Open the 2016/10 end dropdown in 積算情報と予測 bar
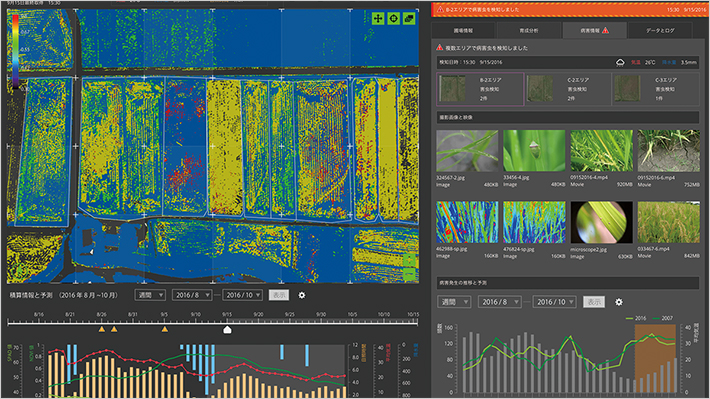Screen dimensions: 710x399 click(243, 295)
